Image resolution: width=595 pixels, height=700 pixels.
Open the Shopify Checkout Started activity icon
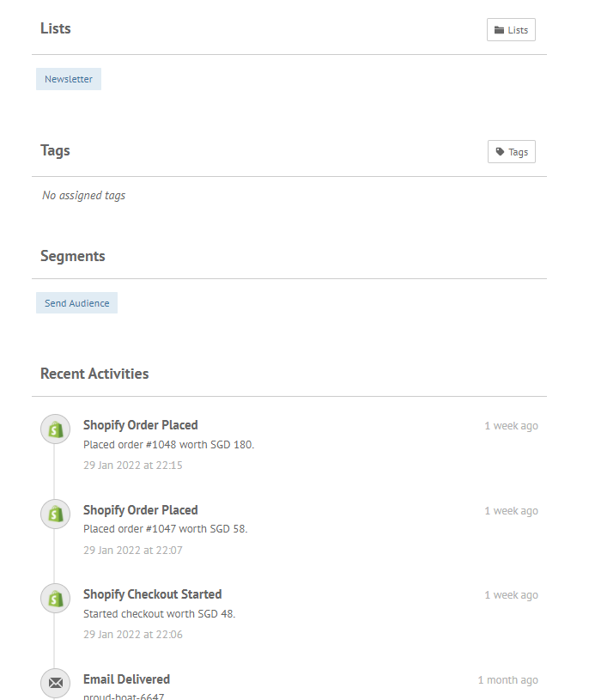[55, 598]
